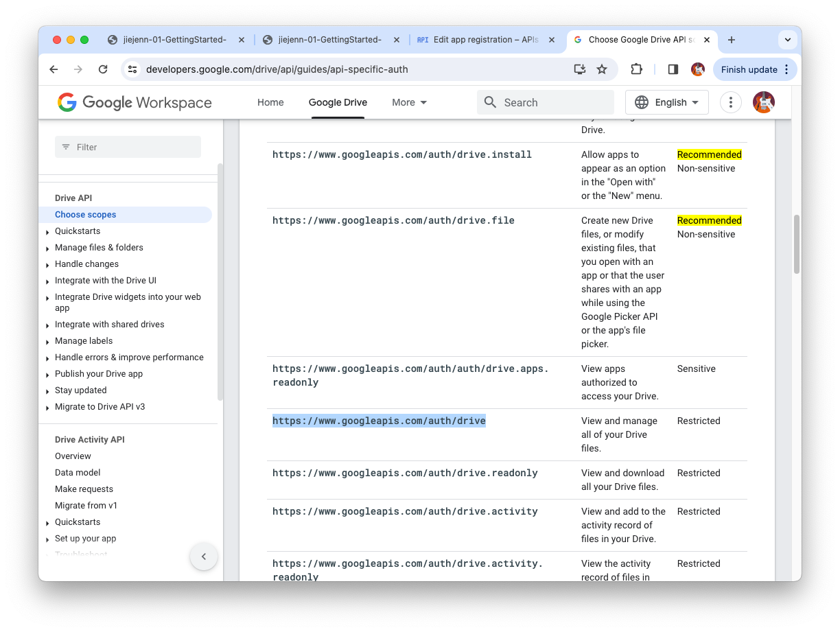Open the tab search dropdown arrow
The width and height of the screenshot is (840, 632).
pos(788,40)
